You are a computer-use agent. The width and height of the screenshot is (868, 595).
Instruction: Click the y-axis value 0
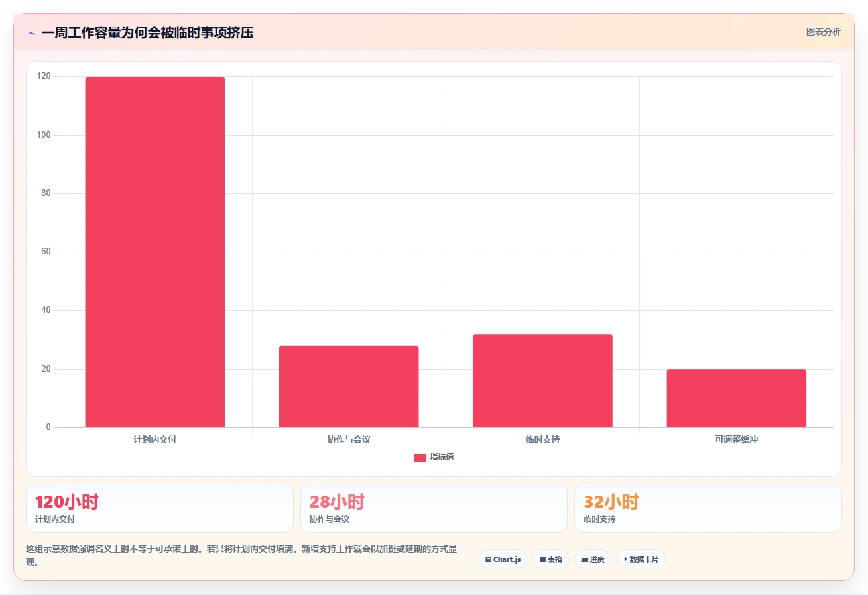click(48, 427)
